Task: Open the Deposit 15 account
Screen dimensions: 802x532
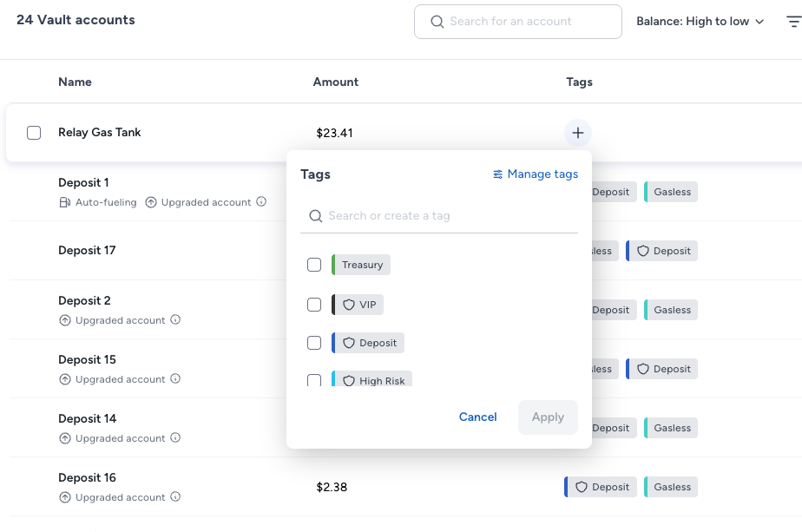Action: [x=87, y=360]
